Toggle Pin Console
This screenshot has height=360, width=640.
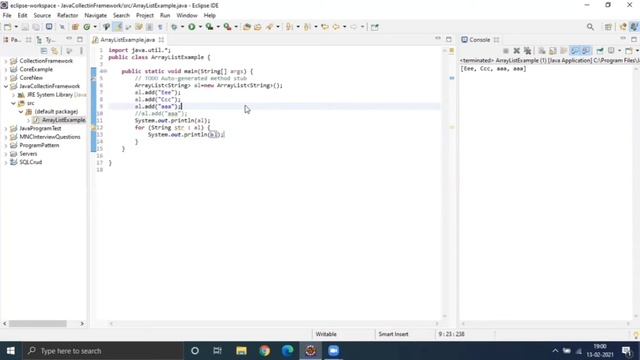point(600,51)
